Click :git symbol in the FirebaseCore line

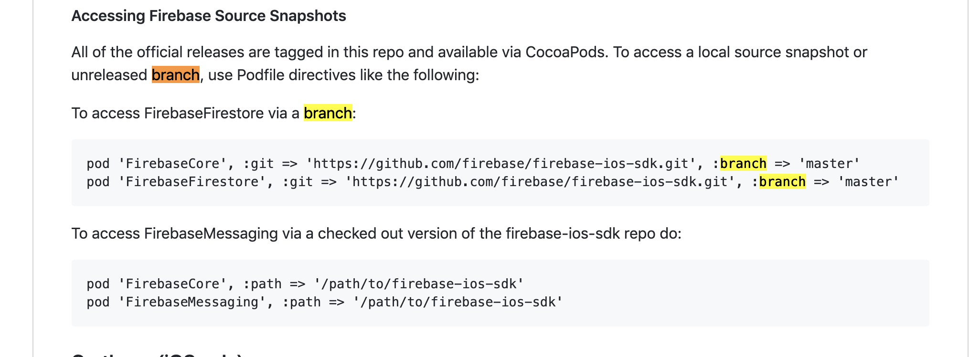pyautogui.click(x=258, y=164)
